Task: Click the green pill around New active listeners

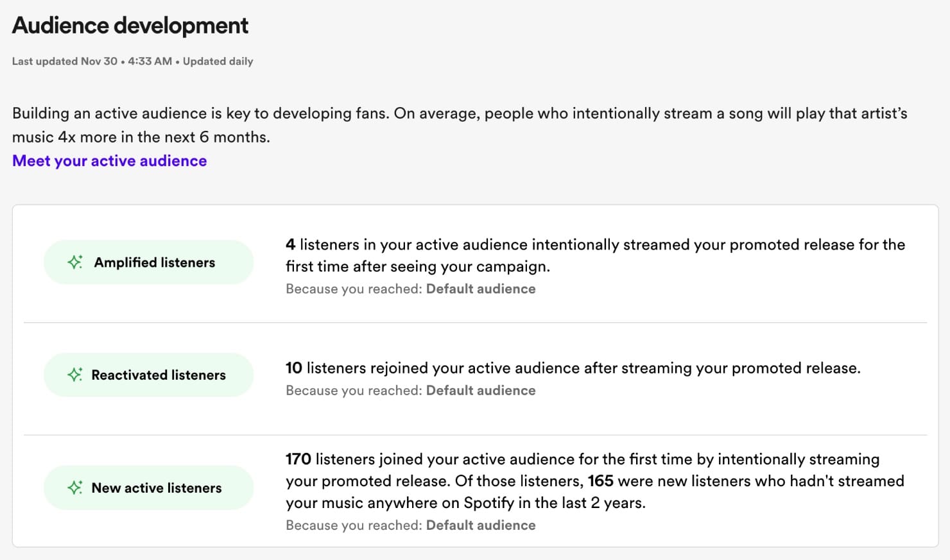Action: click(148, 488)
